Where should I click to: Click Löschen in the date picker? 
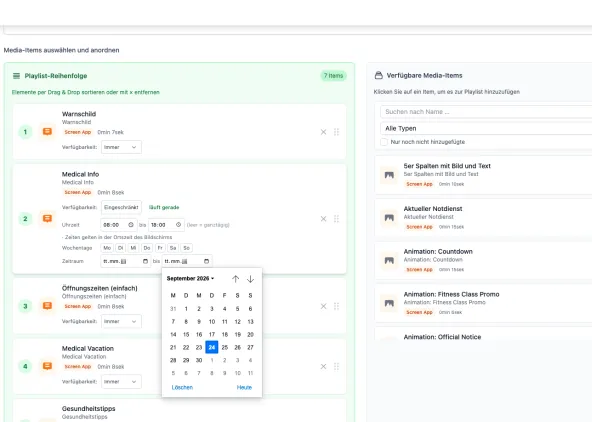182,387
